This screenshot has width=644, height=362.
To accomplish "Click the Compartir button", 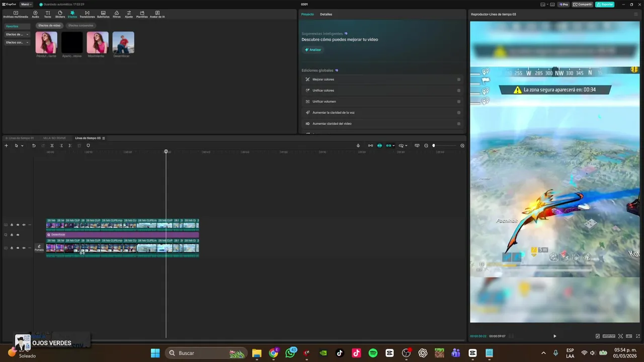I will [583, 4].
